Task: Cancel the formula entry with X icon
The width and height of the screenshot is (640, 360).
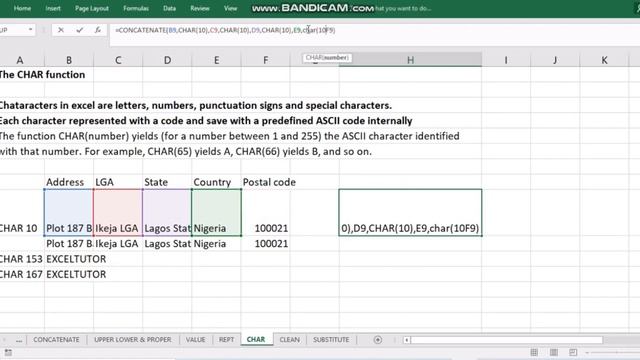Action: click(60, 30)
